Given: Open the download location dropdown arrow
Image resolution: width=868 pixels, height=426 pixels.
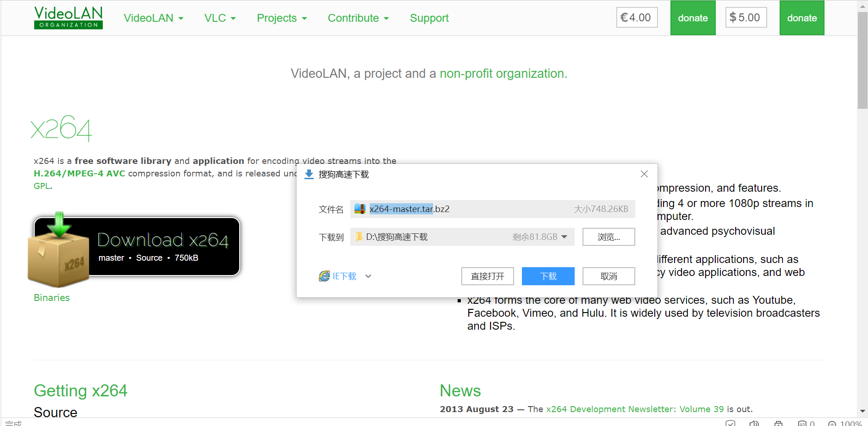Looking at the screenshot, I should [564, 237].
